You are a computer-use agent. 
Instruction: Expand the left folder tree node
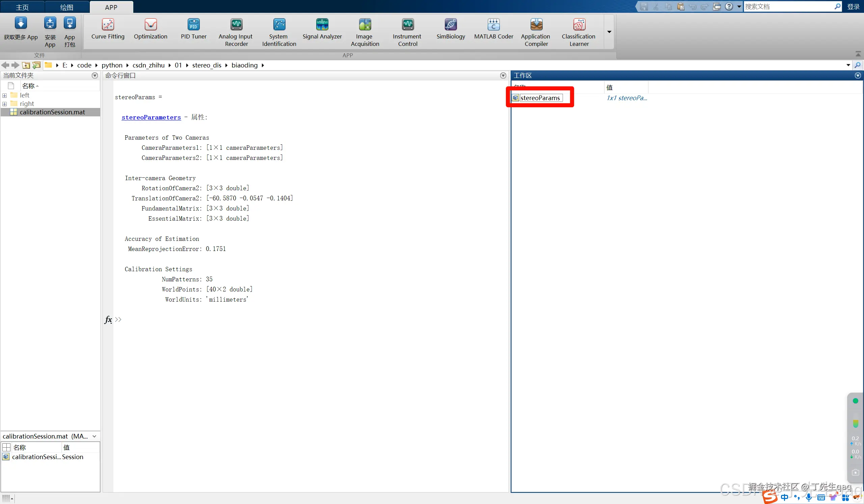[5, 95]
